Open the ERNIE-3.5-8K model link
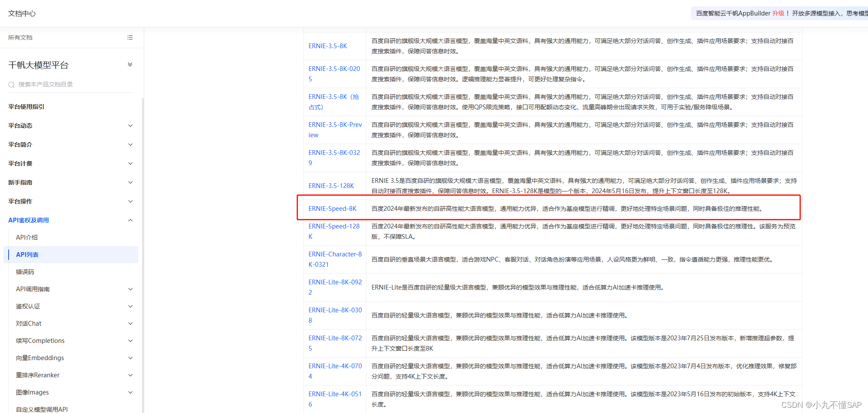The image size is (868, 413). coord(328,46)
